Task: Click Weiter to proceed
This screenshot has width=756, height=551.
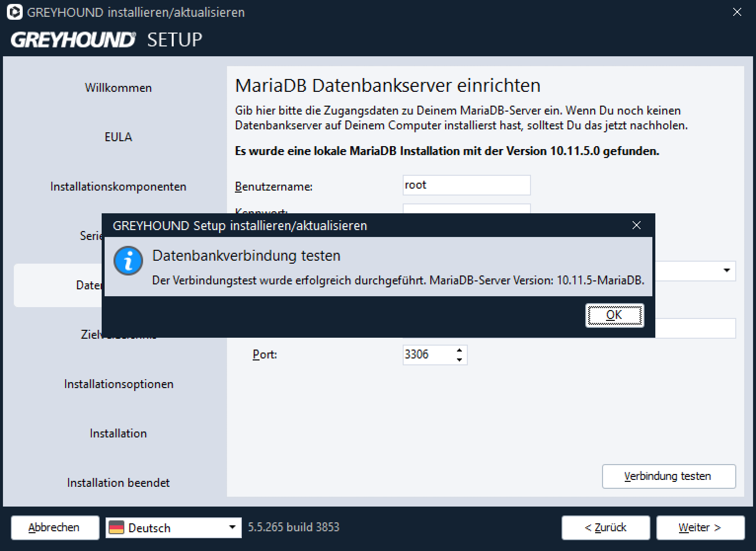Action: pyautogui.click(x=700, y=528)
